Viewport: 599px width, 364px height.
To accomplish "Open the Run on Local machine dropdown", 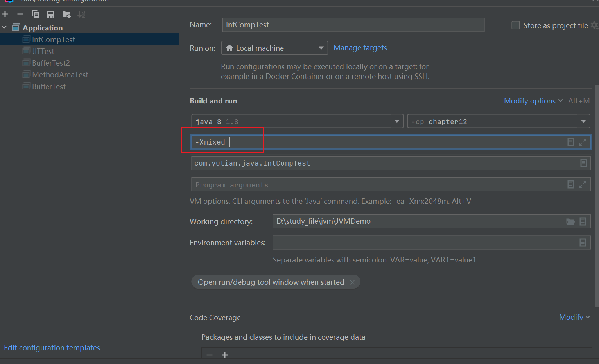I will coord(274,48).
